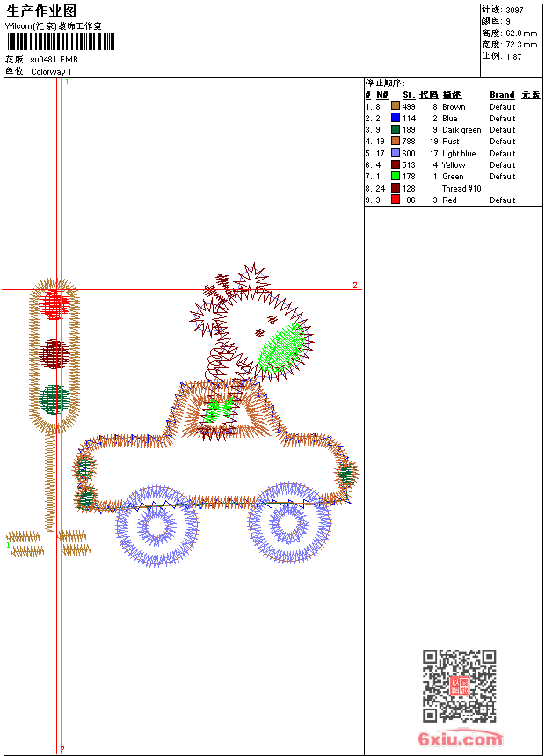The image size is (545, 756).
Task: Click the Thread #10 color swatch
Action: pos(395,188)
